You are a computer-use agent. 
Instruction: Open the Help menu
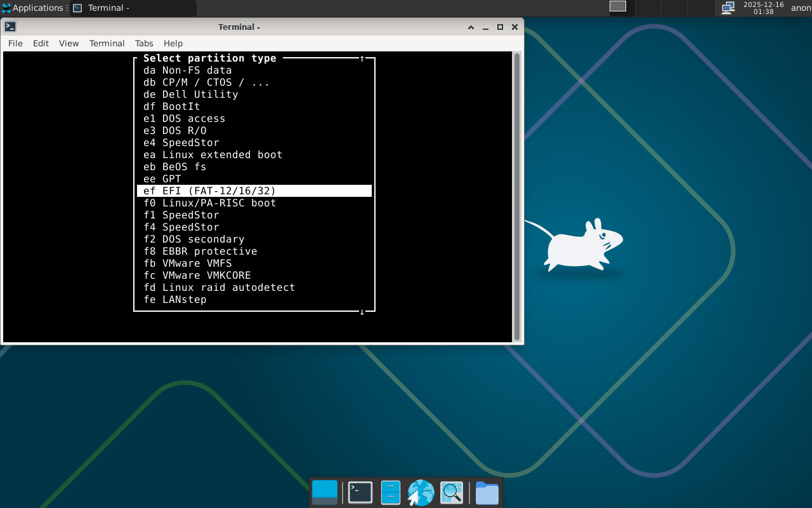173,43
